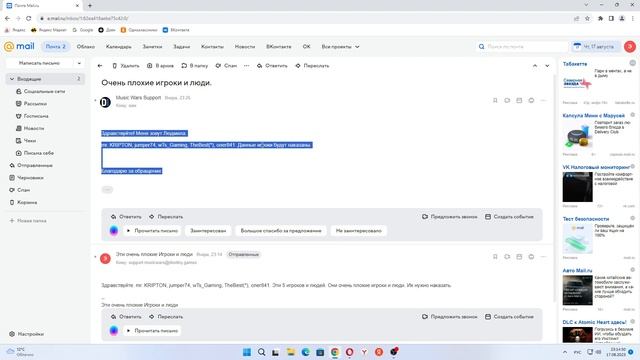The image size is (640, 360).
Task: Click calendar icon on the sent message row
Action: point(519,257)
